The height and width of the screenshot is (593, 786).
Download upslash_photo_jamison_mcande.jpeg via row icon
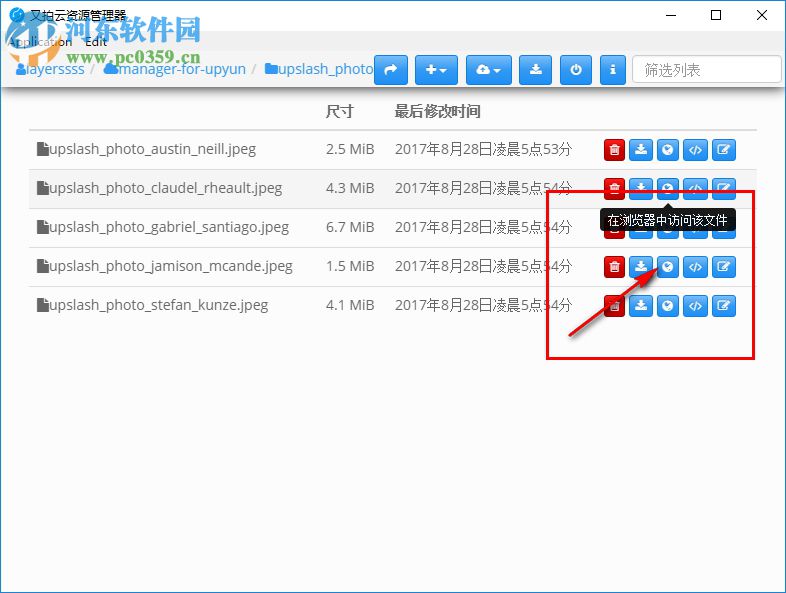[x=641, y=267]
